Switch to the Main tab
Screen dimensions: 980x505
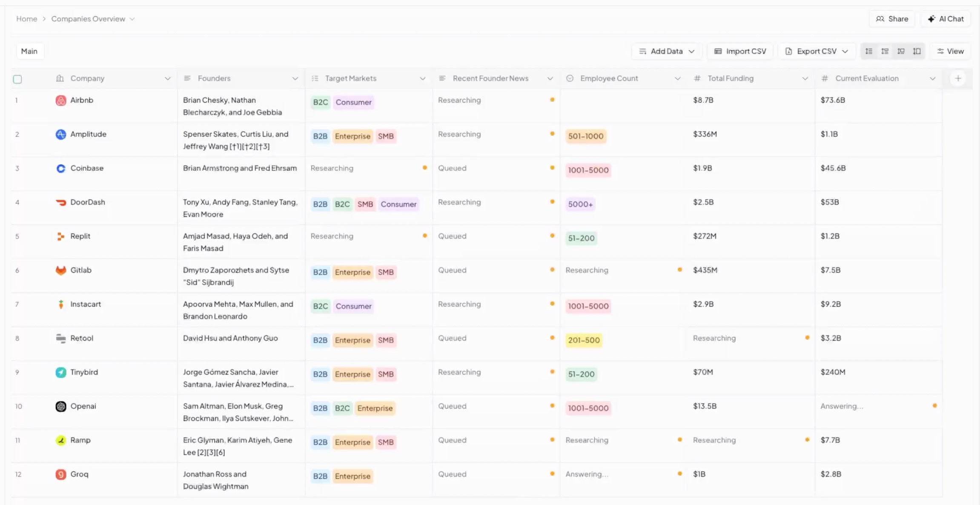[x=29, y=51]
